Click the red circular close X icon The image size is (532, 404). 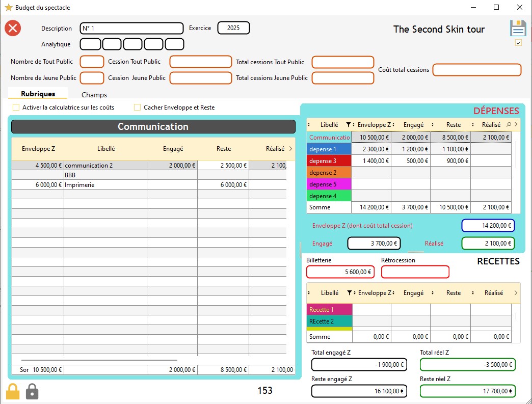pos(13,28)
